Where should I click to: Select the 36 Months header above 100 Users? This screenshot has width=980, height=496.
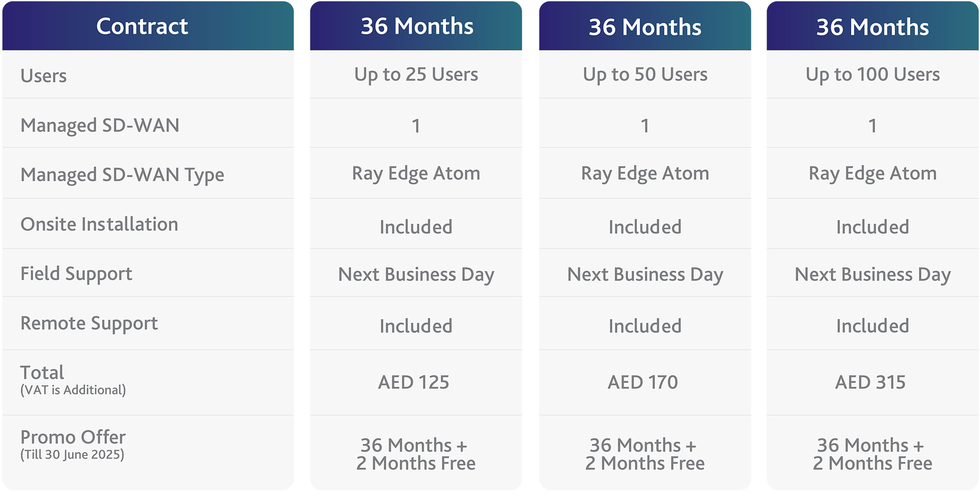coord(872,27)
